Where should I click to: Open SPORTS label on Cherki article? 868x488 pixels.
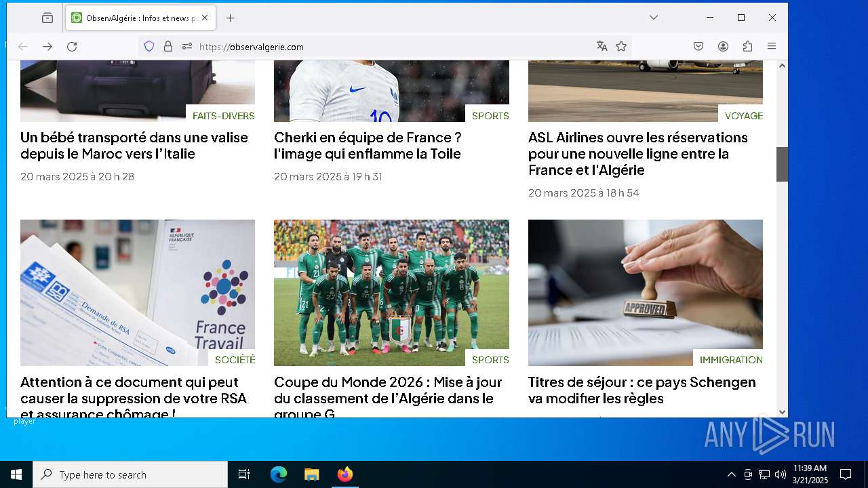click(x=490, y=116)
